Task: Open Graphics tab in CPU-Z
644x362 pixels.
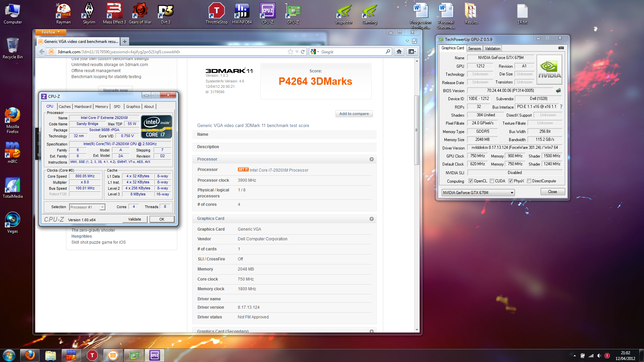Action: point(133,107)
